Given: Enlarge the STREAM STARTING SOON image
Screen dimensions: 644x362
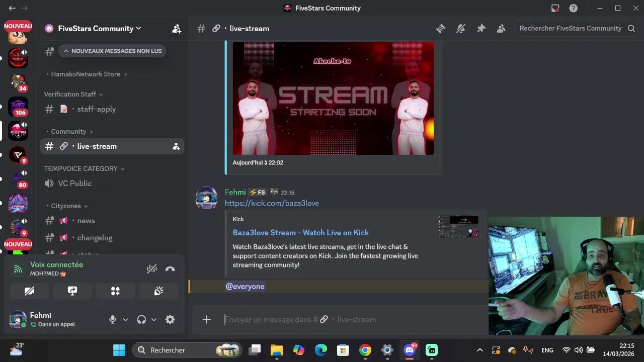Looking at the screenshot, I should pyautogui.click(x=333, y=99).
